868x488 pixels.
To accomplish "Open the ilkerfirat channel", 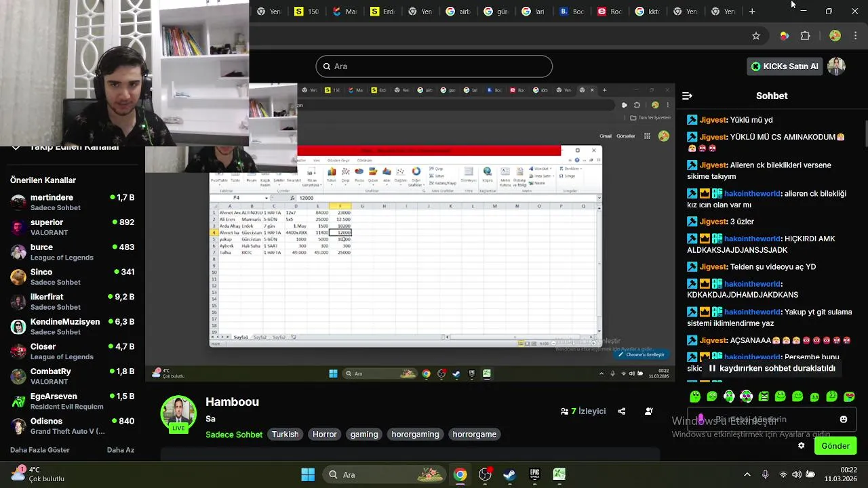I will 73,302.
